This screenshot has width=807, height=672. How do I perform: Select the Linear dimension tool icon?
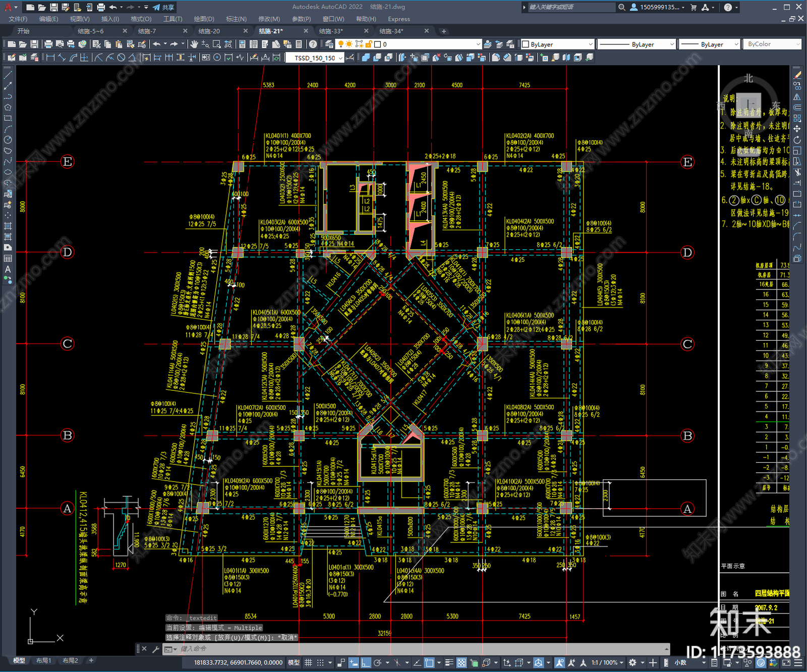pyautogui.click(x=50, y=57)
